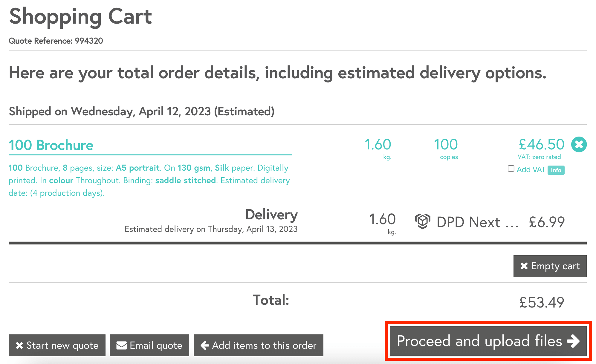Click the back arrow on Add items
The height and width of the screenshot is (364, 596).
pyautogui.click(x=205, y=345)
